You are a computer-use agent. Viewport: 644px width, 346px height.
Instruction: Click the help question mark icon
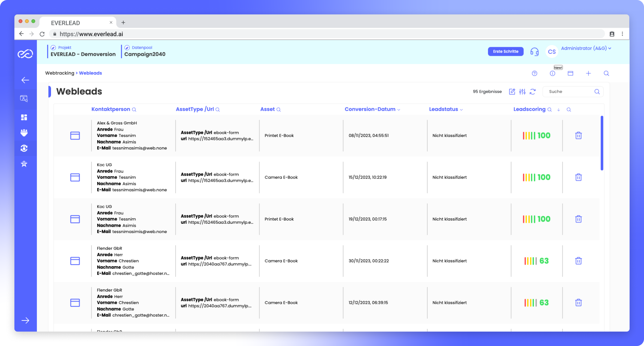(534, 73)
